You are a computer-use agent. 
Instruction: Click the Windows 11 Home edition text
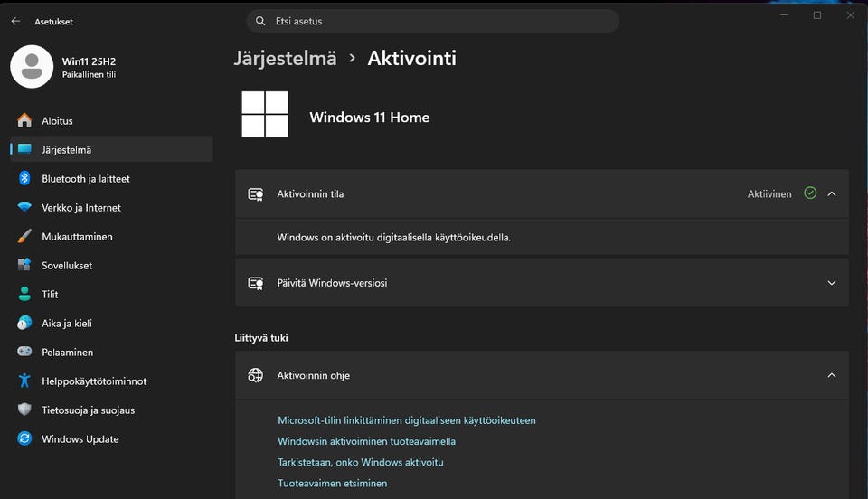(x=369, y=118)
